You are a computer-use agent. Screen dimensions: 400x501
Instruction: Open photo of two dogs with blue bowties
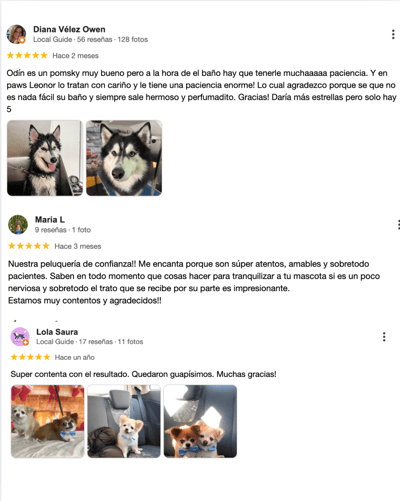click(200, 421)
